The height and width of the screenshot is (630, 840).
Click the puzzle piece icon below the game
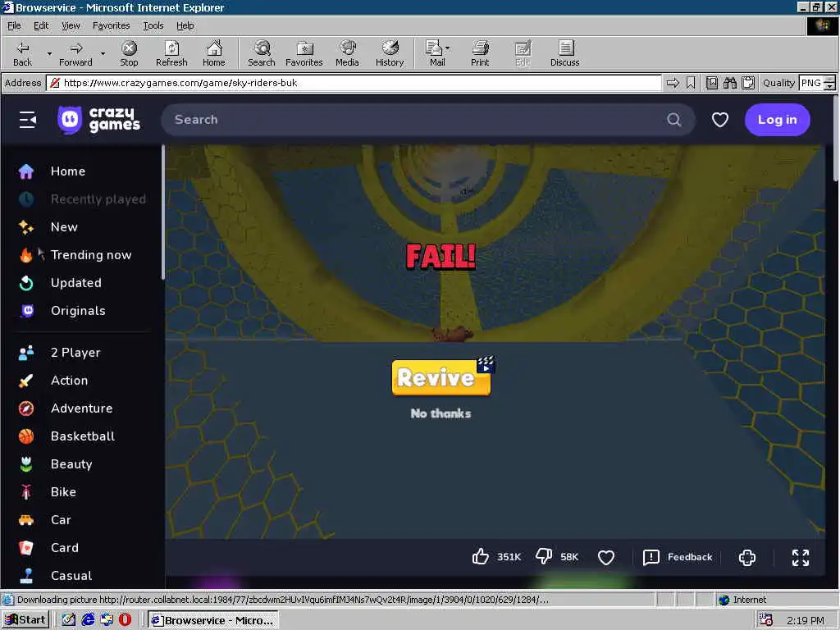click(746, 557)
